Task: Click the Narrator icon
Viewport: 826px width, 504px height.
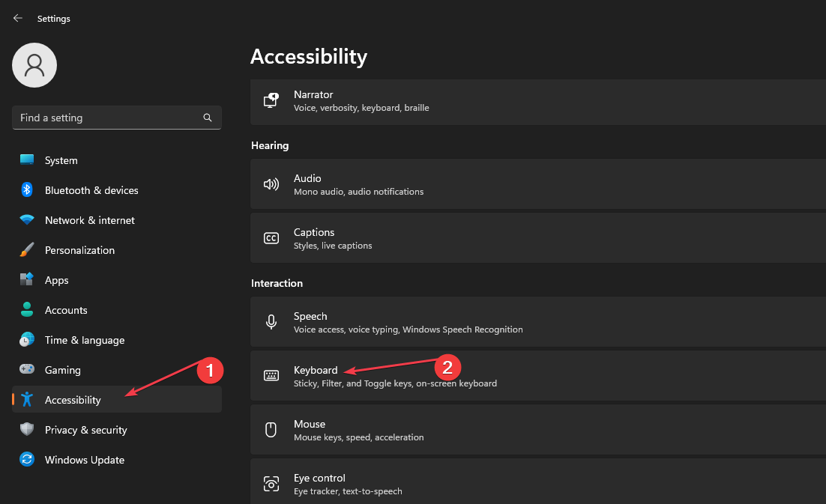Action: (271, 100)
